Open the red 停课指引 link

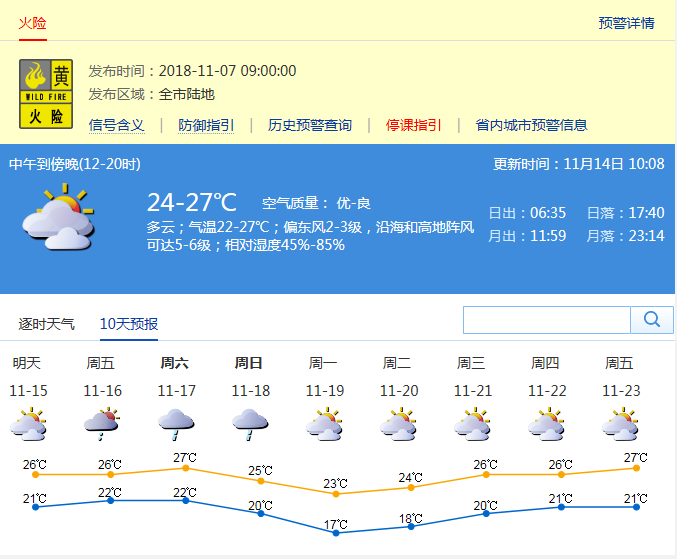[414, 125]
